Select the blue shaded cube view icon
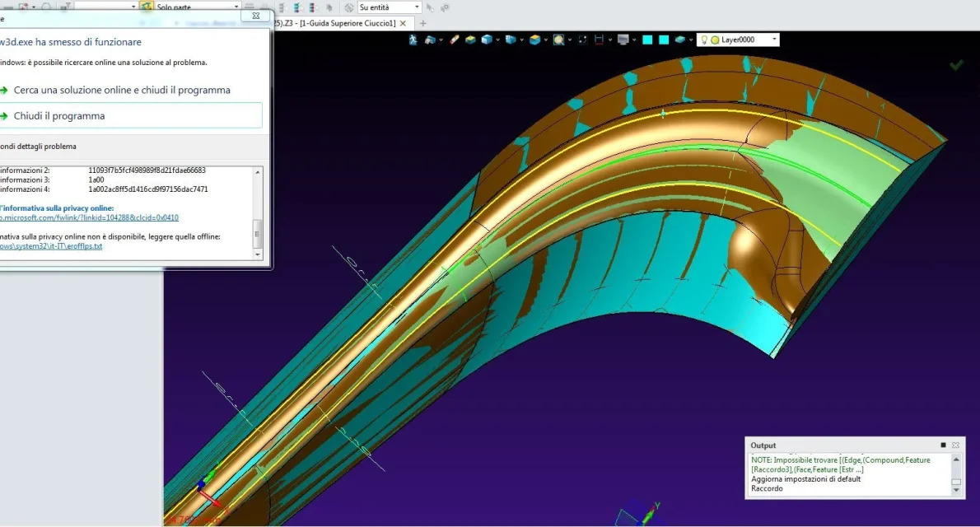Viewport: 980px width, 527px height. [487, 40]
